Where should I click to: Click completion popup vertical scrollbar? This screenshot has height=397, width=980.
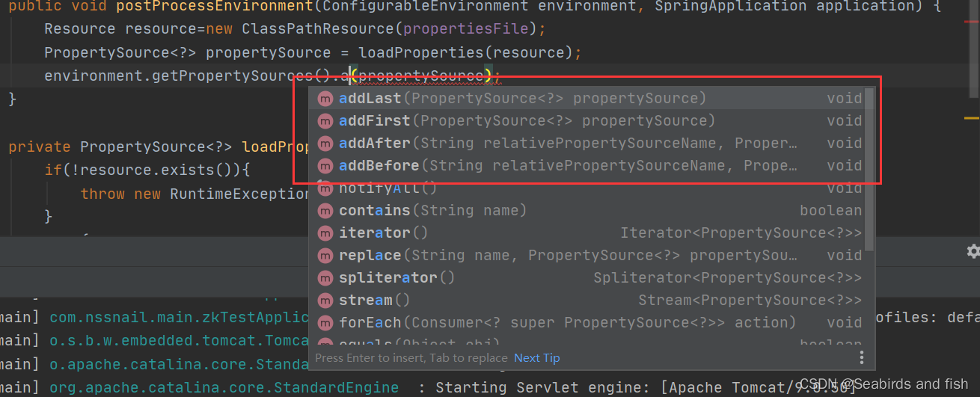click(869, 169)
